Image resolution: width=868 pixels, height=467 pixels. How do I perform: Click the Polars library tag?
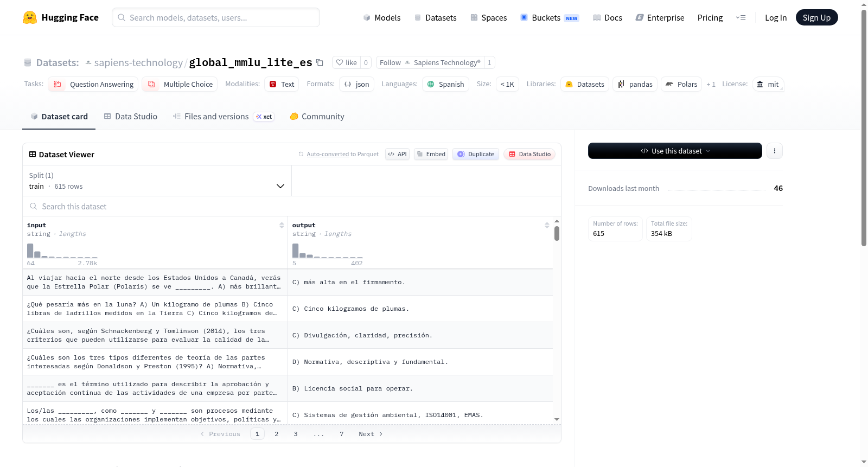681,84
